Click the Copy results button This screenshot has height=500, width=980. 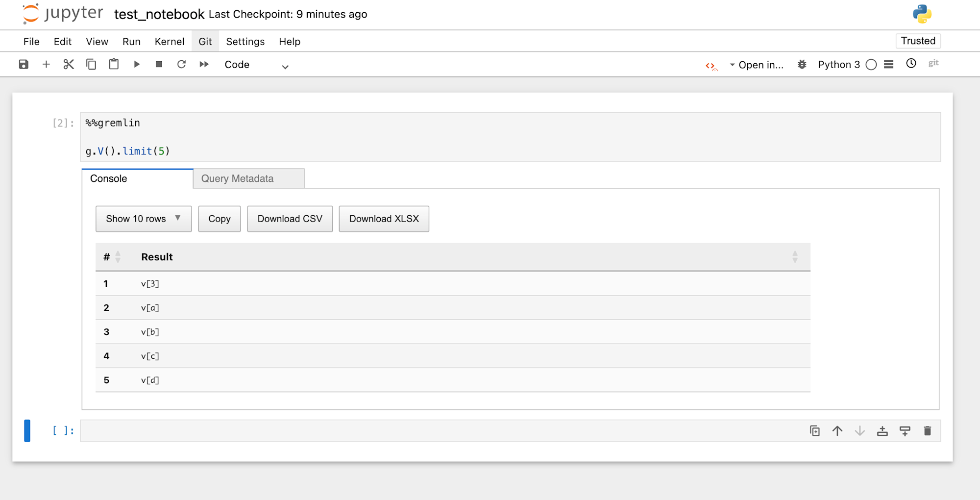[x=219, y=219]
